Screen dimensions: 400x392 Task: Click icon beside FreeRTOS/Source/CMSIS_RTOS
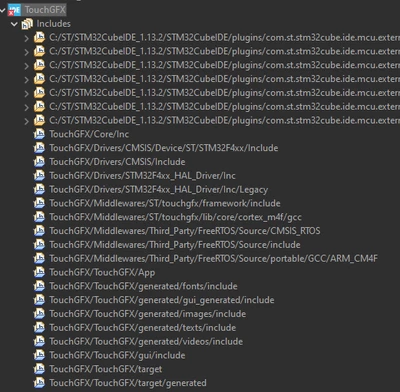click(x=39, y=231)
